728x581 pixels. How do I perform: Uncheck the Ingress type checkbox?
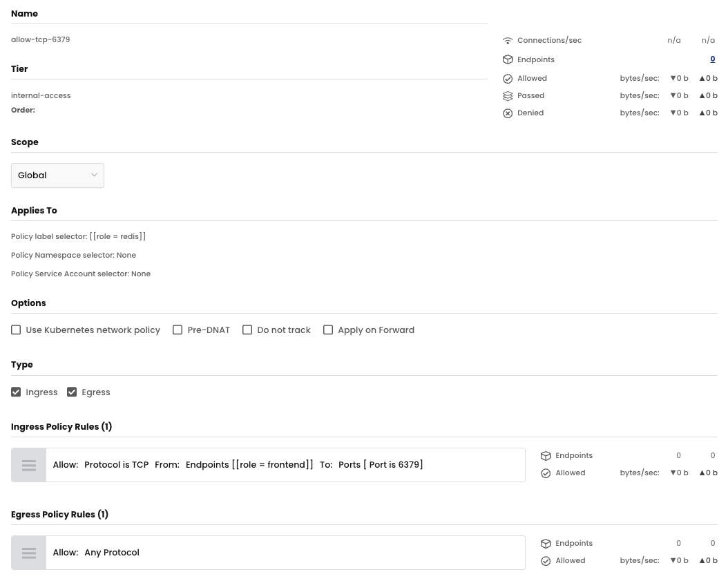(16, 392)
